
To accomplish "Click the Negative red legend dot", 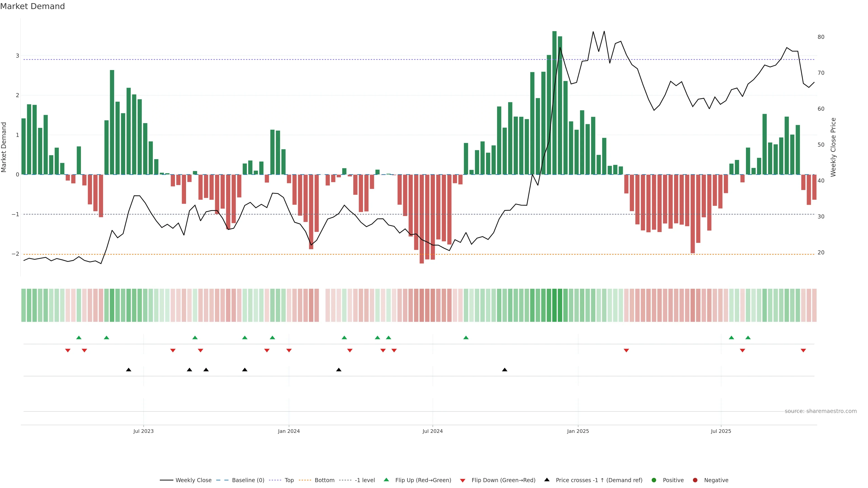I will [x=695, y=480].
